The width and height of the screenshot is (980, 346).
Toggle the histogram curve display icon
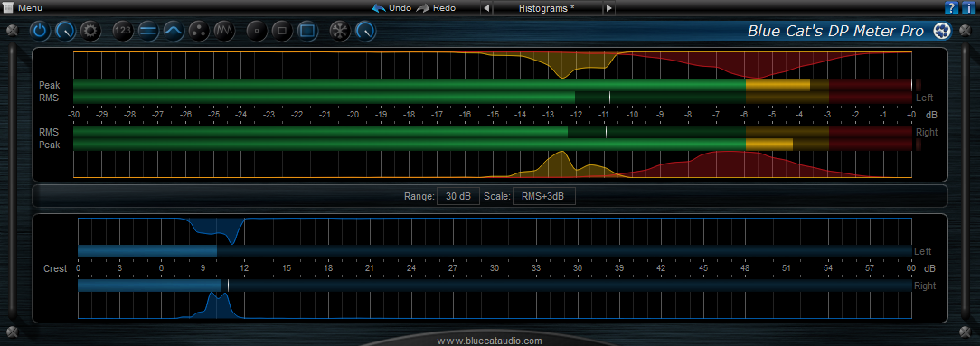coord(174,31)
